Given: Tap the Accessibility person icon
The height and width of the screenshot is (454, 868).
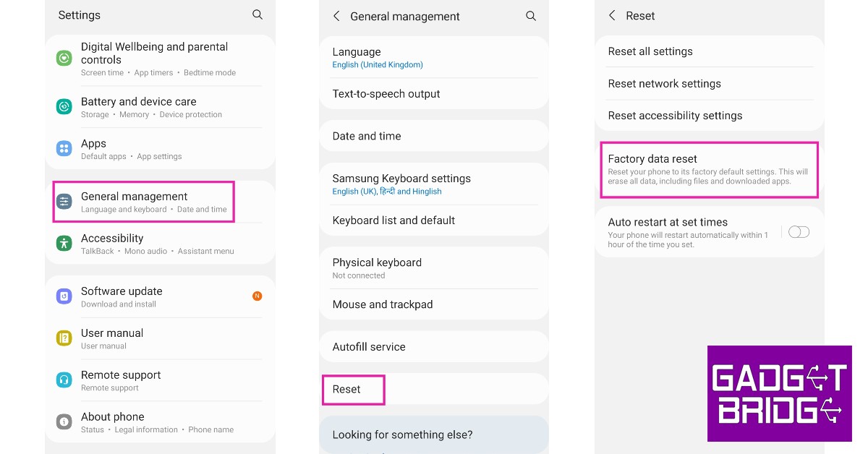Looking at the screenshot, I should pos(64,244).
